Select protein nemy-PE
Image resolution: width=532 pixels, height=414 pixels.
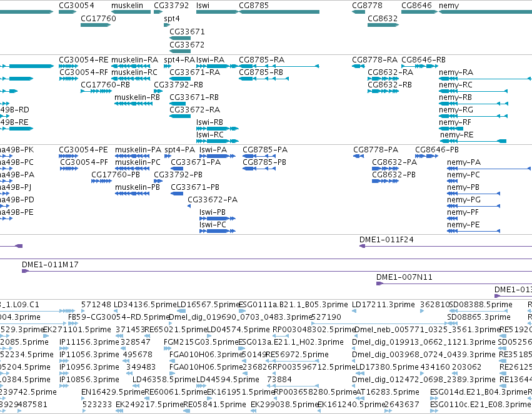click(x=463, y=225)
